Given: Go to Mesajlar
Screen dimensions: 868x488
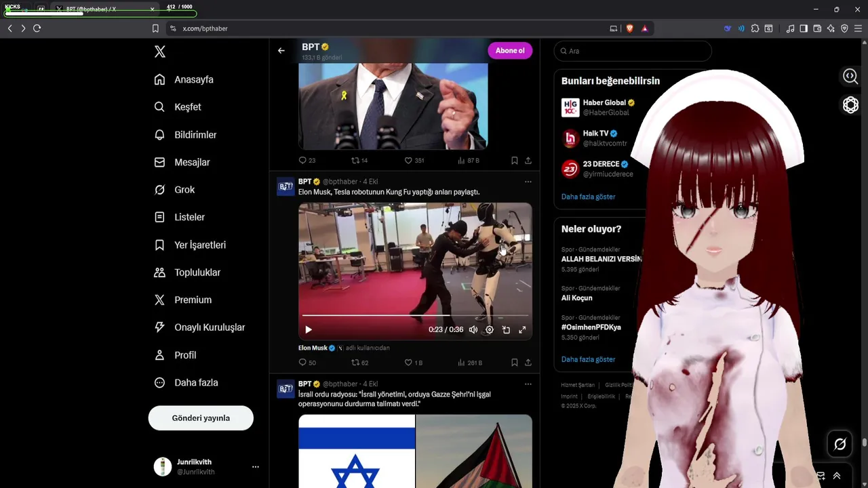Looking at the screenshot, I should pyautogui.click(x=182, y=163).
